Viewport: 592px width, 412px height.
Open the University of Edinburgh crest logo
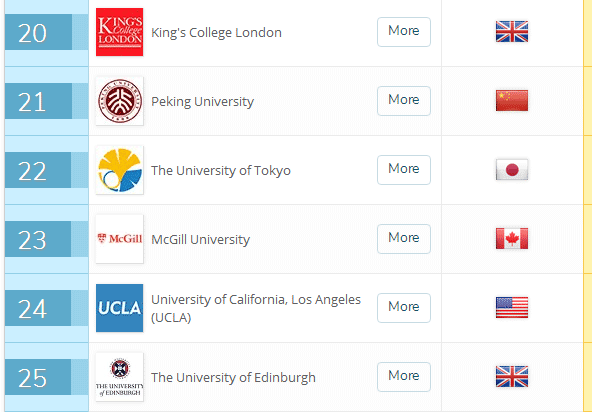coord(119,377)
